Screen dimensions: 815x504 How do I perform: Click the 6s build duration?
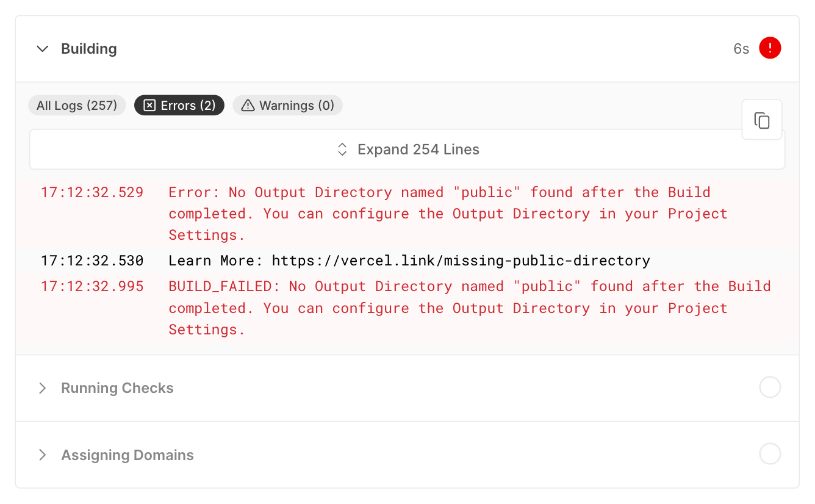(741, 49)
